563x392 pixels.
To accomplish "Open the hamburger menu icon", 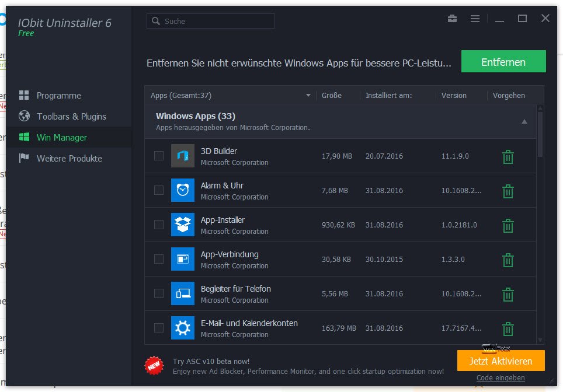I will pos(475,19).
